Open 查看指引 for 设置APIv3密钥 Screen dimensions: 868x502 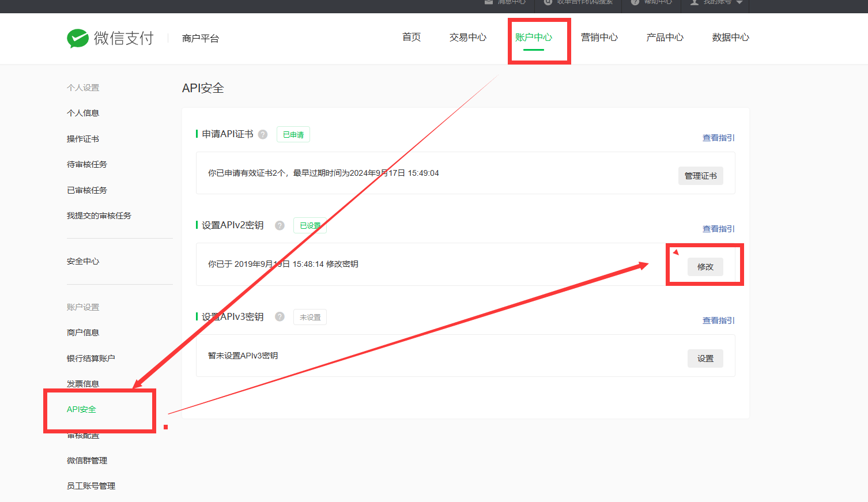(719, 320)
